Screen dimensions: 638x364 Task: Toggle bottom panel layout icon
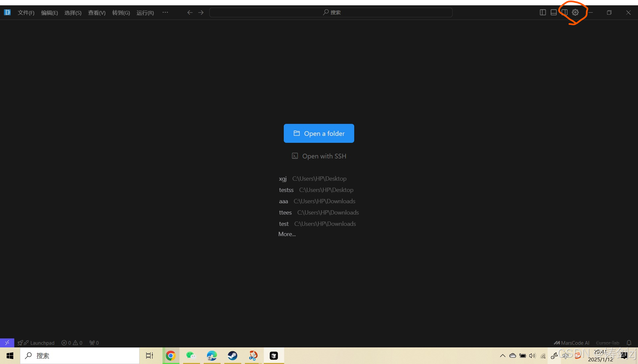tap(554, 12)
